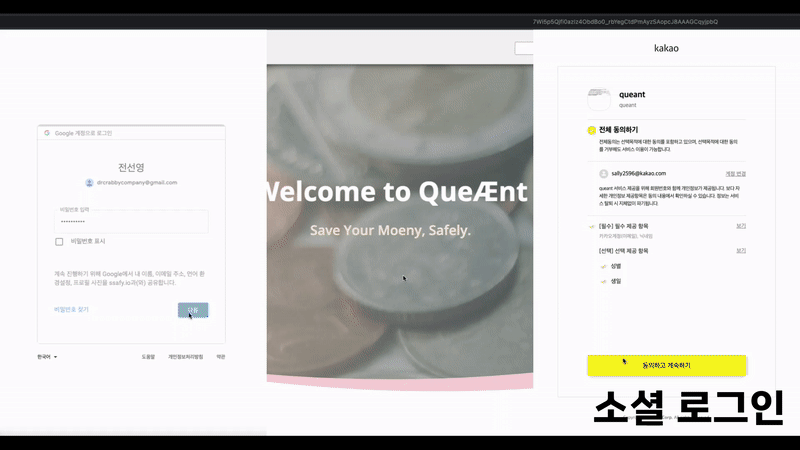Click the 비밀번호 찾기 link
This screenshot has width=800, height=450.
(x=71, y=310)
